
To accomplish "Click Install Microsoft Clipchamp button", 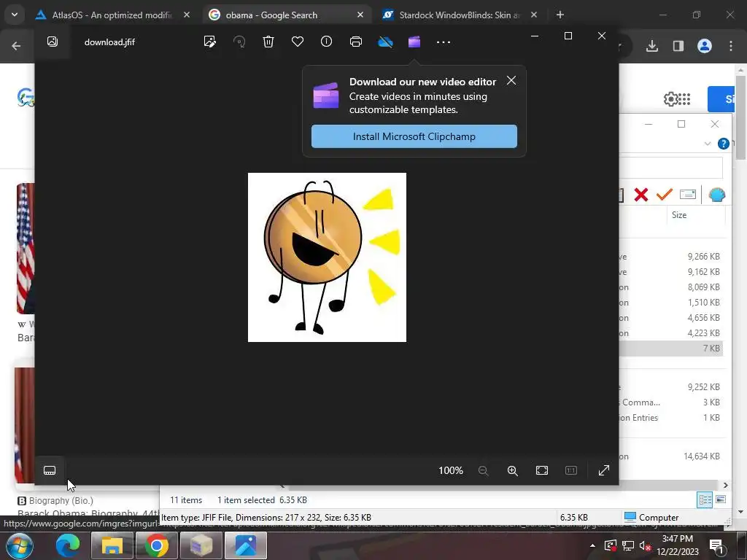I will coord(414,136).
